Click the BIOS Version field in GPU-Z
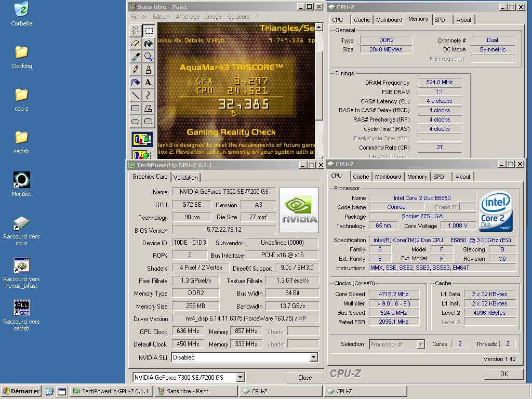 tap(224, 230)
